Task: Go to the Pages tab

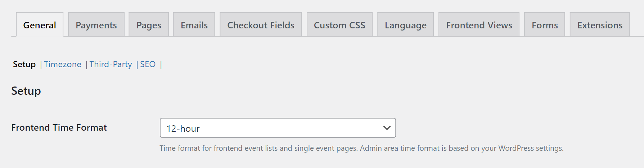Action: (x=149, y=25)
